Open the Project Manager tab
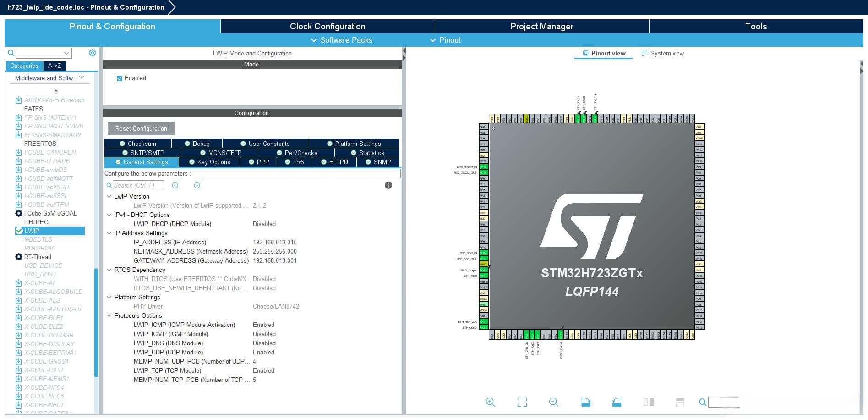Viewport: 868px width, 420px height. [x=542, y=26]
